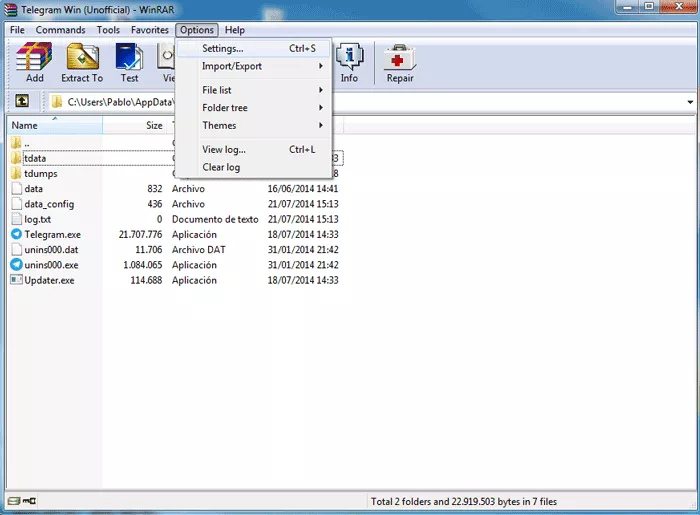Image resolution: width=700 pixels, height=515 pixels.
Task: Click the date 16/06/2014 14:41
Action: coord(303,189)
